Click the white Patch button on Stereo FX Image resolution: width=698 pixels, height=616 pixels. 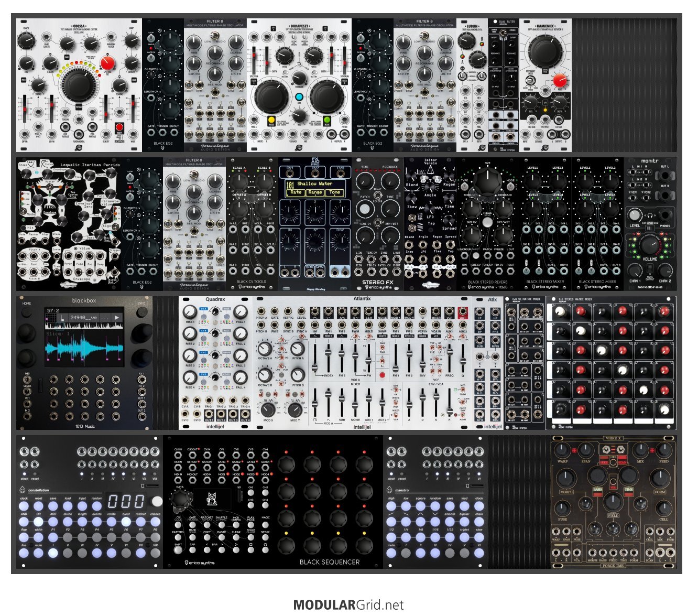[365, 209]
